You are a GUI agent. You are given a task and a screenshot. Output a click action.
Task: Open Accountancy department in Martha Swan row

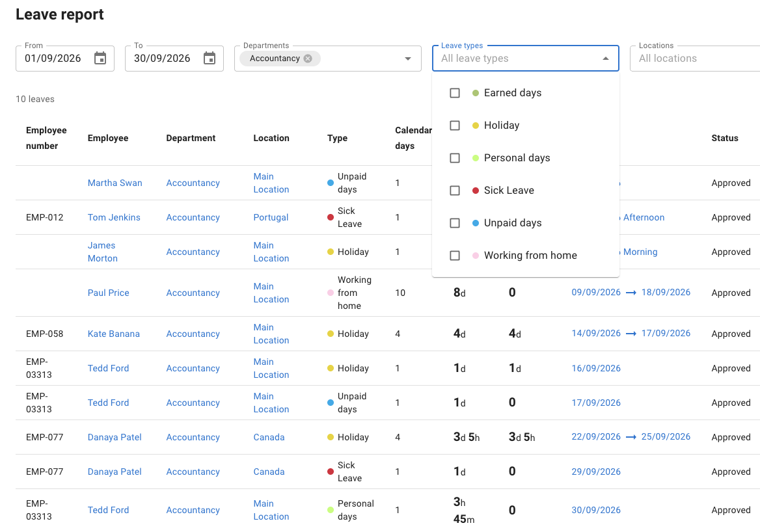tap(193, 183)
